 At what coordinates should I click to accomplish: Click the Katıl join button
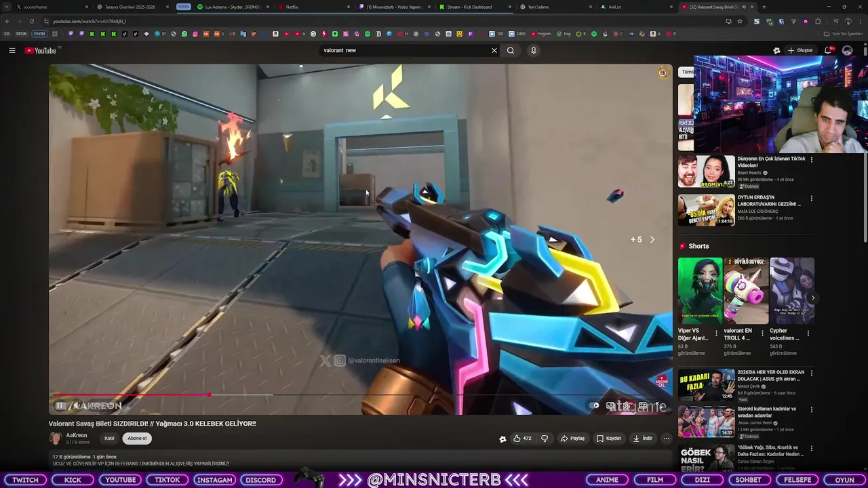pyautogui.click(x=109, y=439)
